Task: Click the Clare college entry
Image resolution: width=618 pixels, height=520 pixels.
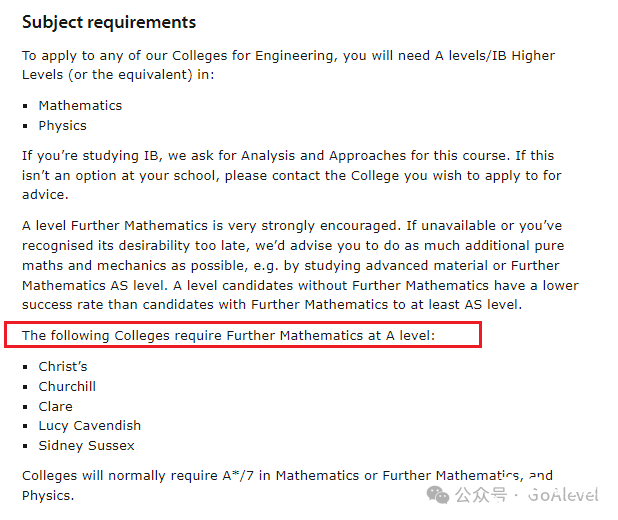Action: click(x=56, y=406)
